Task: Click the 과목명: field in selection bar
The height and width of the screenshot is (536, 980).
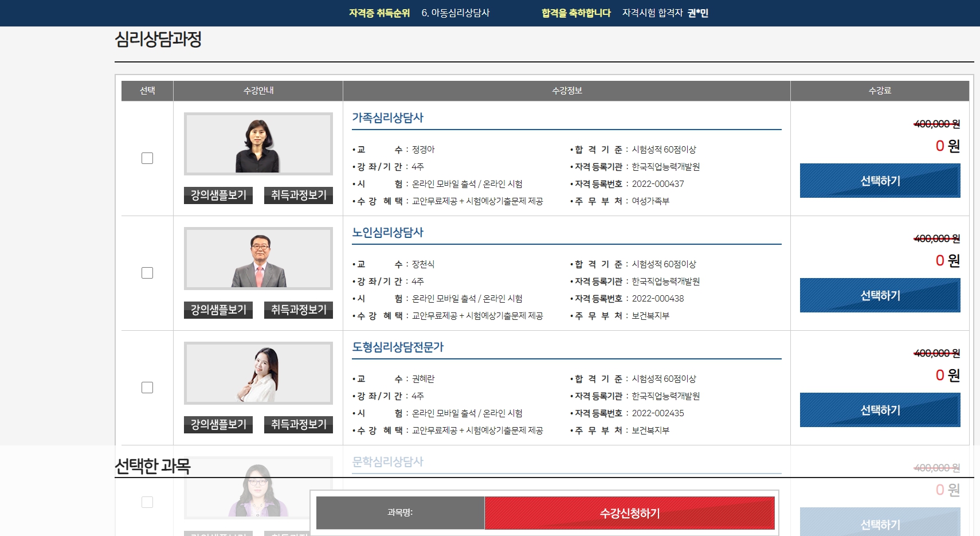Action: (x=400, y=513)
